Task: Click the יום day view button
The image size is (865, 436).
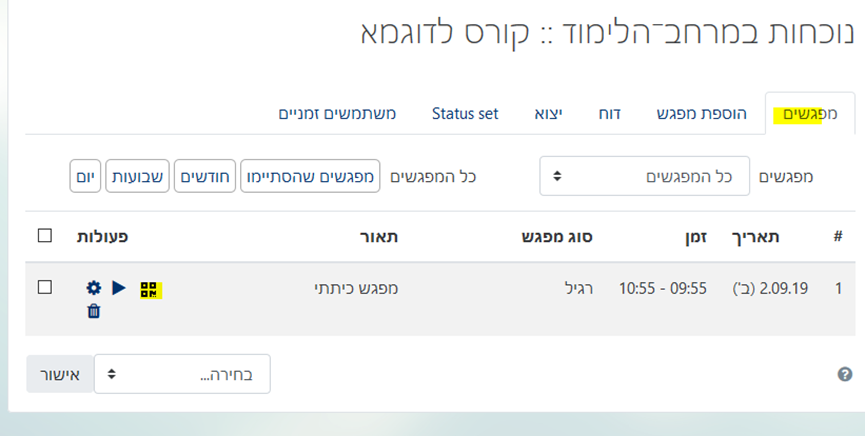Action: 85,177
